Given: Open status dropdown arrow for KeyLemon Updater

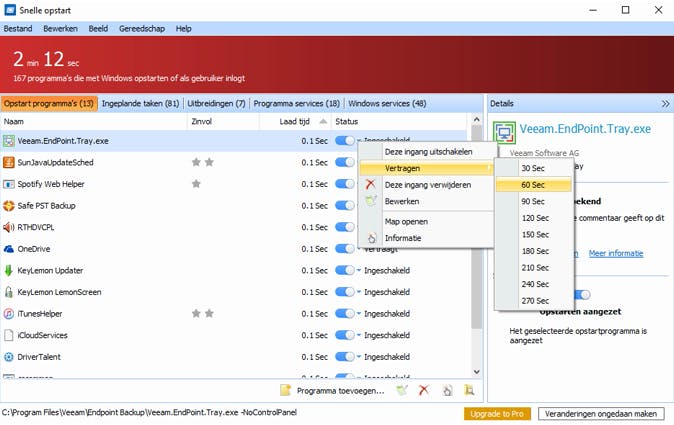Looking at the screenshot, I should click(x=359, y=270).
